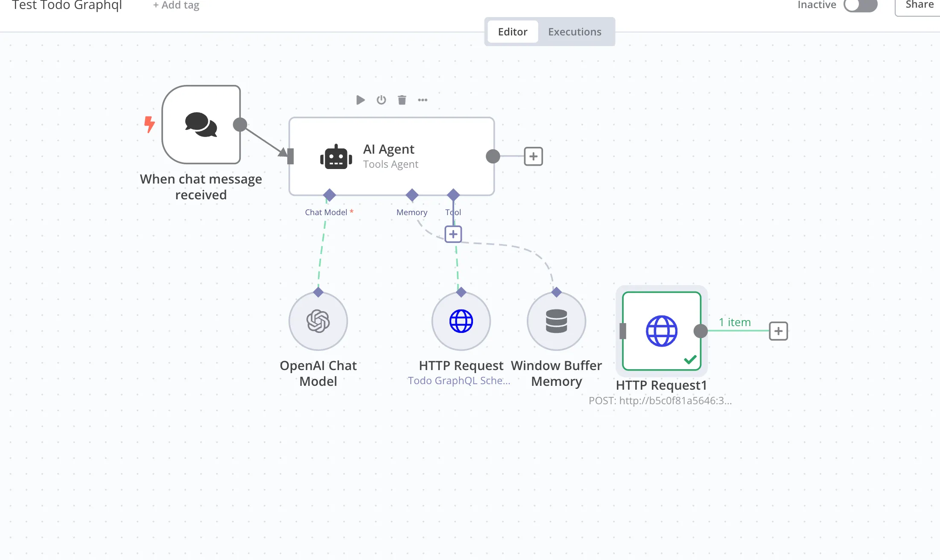The width and height of the screenshot is (940, 560).
Task: Click the Add tag link
Action: [176, 5]
